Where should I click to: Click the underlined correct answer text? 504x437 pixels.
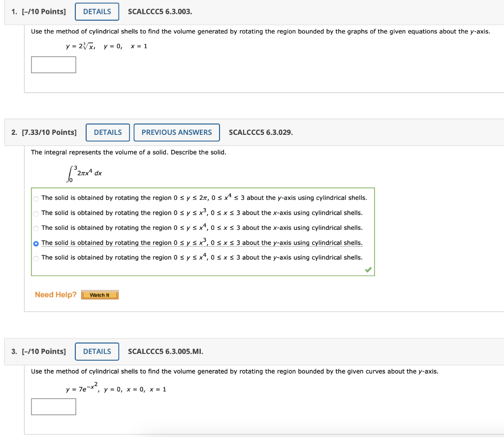201,243
